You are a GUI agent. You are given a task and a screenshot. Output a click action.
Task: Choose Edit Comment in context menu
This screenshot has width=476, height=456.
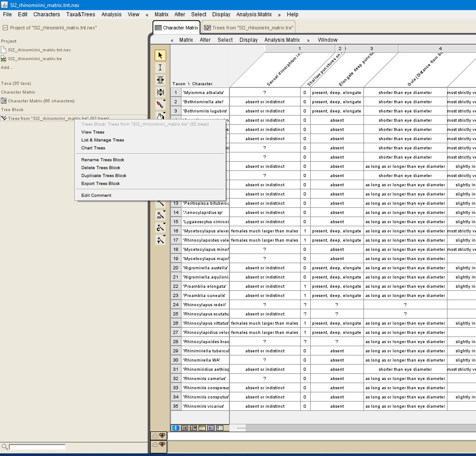point(96,195)
